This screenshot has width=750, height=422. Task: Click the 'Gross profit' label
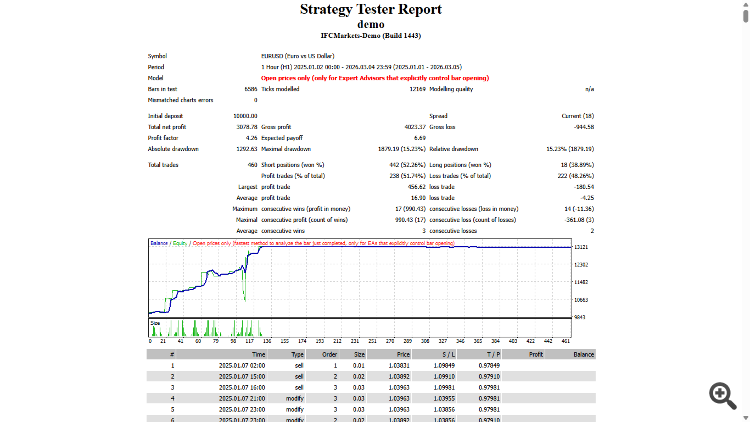276,127
